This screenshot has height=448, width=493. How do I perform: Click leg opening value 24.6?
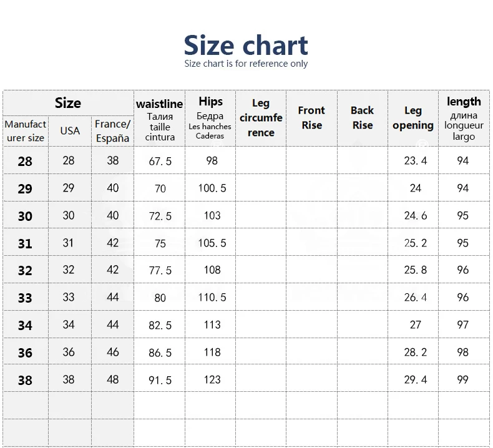[x=416, y=216]
